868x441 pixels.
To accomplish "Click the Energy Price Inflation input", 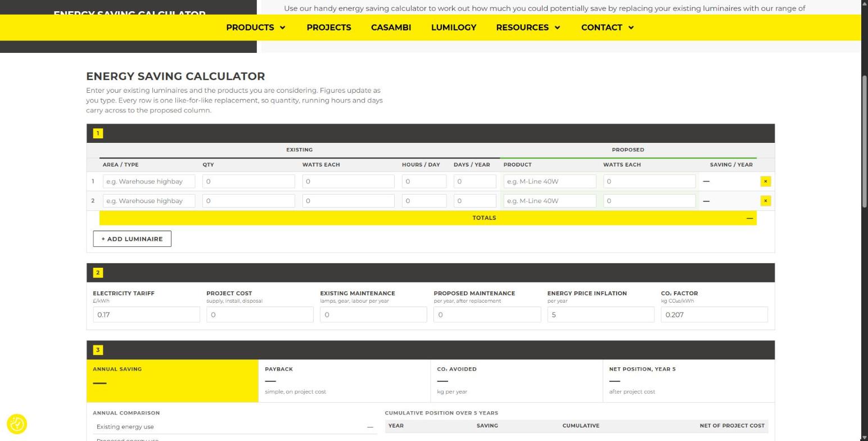I will point(601,314).
